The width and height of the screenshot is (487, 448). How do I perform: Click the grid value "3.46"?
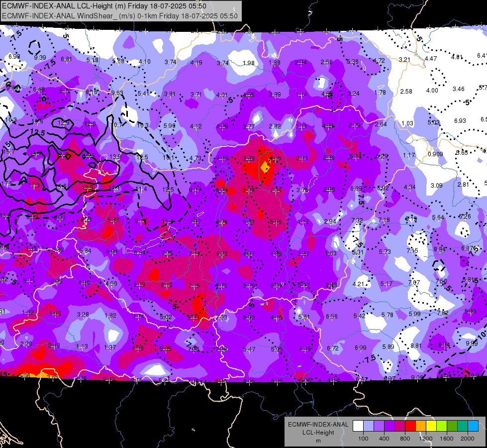click(459, 89)
